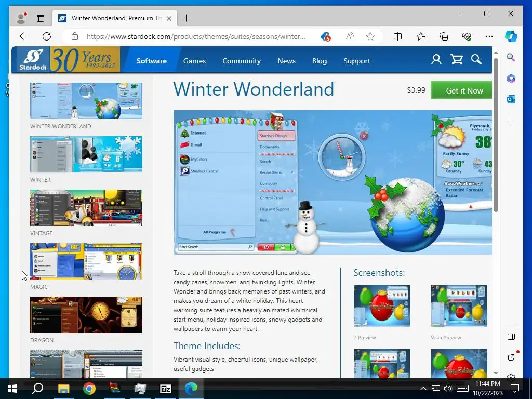Open the shopping coupons icon in address bar
The image size is (532, 399).
[x=326, y=36]
